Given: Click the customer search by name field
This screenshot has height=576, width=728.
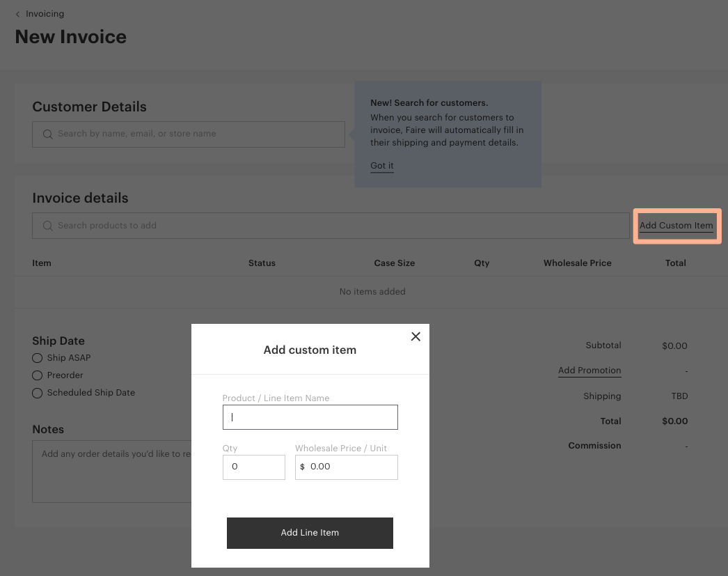Looking at the screenshot, I should (195, 134).
